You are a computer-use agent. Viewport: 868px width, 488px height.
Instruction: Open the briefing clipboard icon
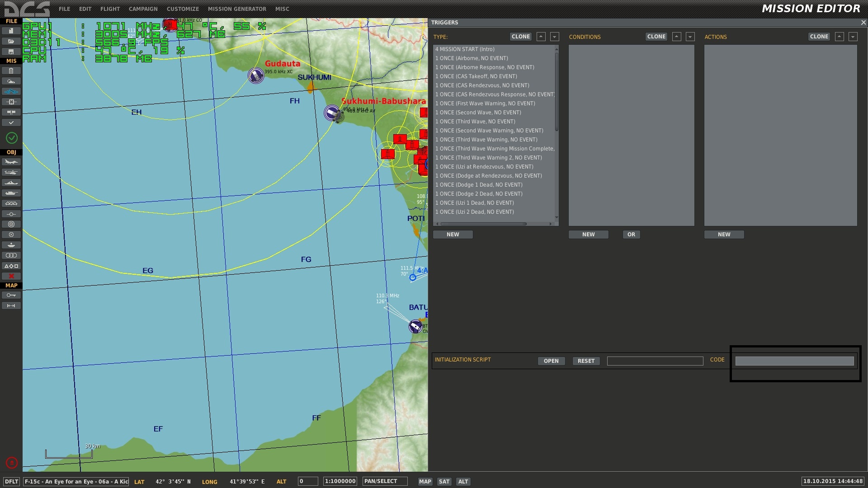(x=11, y=70)
